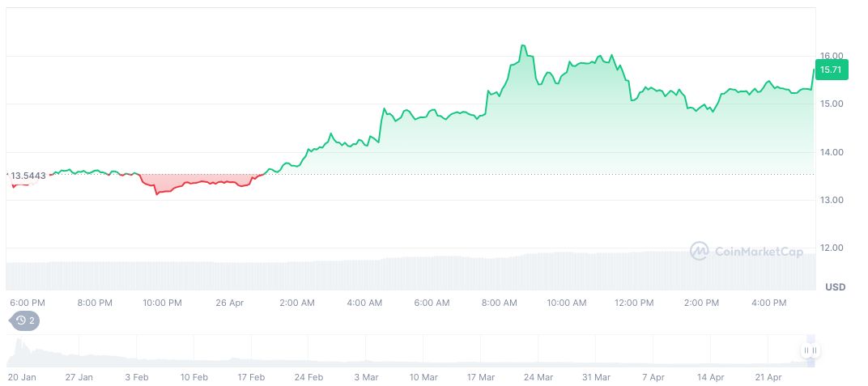This screenshot has height=386, width=868.
Task: Click the 12.00 price axis label
Action: click(832, 248)
